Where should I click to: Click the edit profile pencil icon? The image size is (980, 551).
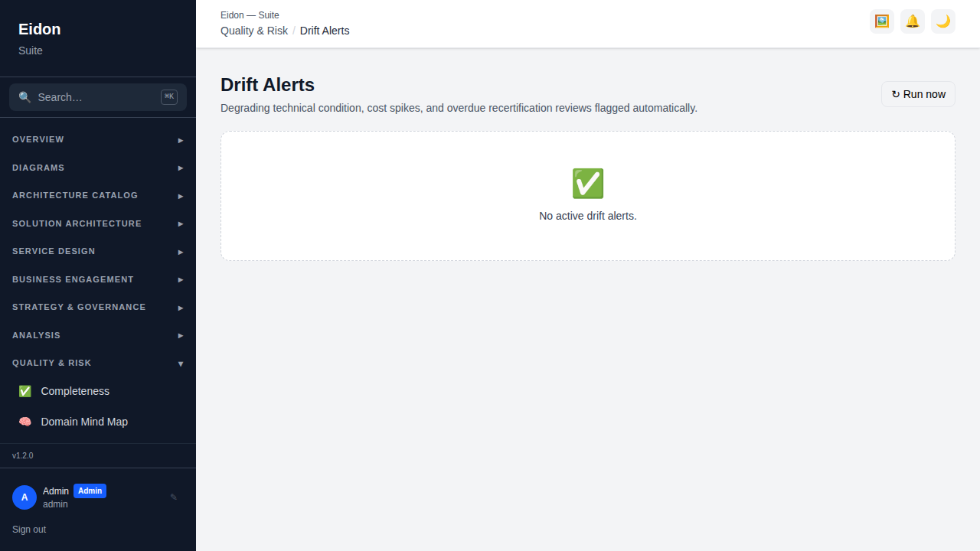[174, 497]
